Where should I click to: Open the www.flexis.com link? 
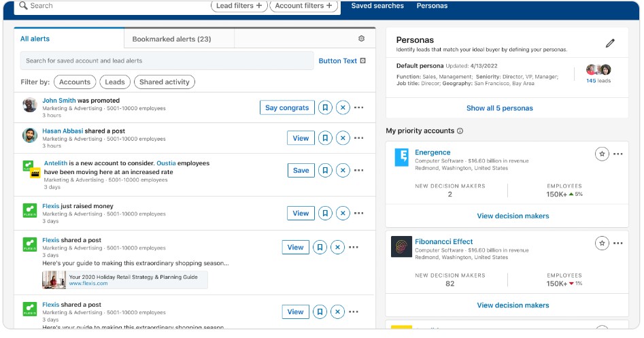pos(88,284)
